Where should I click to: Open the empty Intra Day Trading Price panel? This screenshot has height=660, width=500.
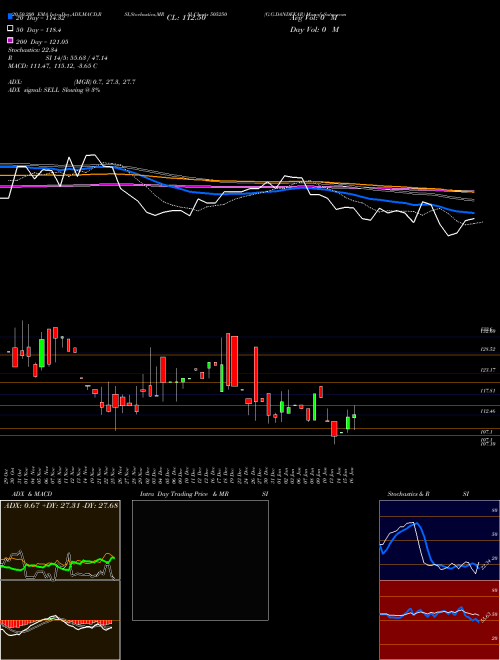200,560
